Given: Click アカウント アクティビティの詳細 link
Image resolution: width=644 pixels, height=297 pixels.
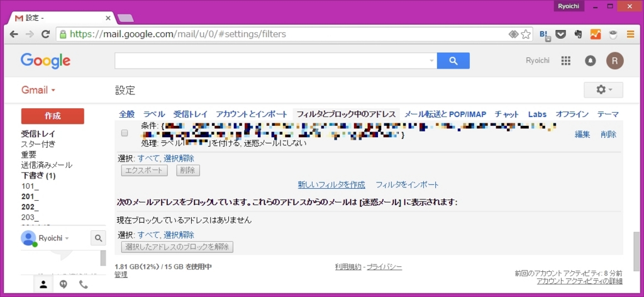Looking at the screenshot, I should coord(579,281).
